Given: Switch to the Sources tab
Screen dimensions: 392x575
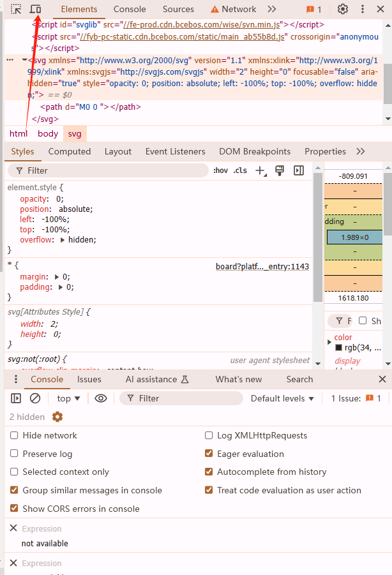Looking at the screenshot, I should click(178, 9).
